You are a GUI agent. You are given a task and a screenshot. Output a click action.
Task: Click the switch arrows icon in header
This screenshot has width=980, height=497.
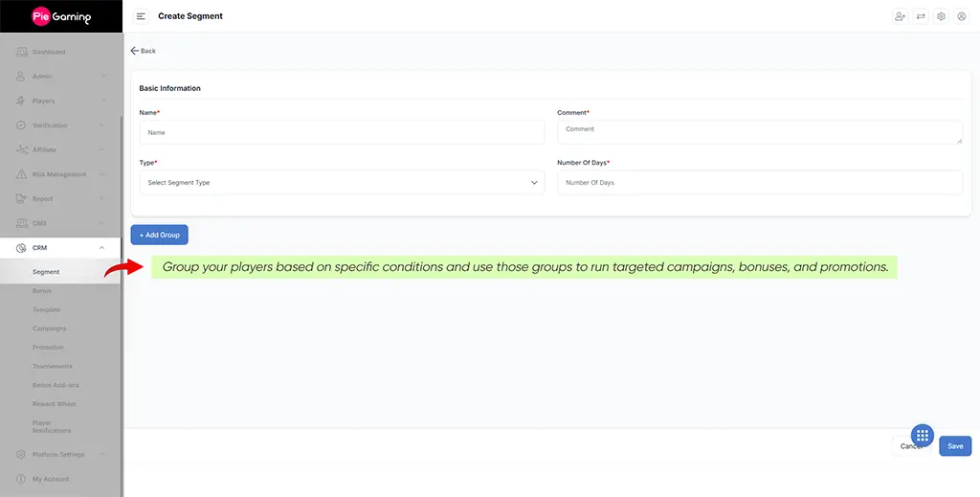[x=921, y=16]
